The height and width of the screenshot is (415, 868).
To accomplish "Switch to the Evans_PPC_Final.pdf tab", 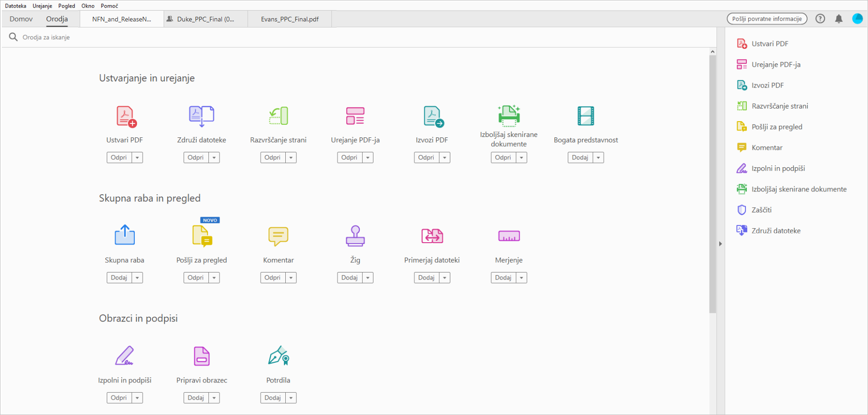I will (x=290, y=19).
